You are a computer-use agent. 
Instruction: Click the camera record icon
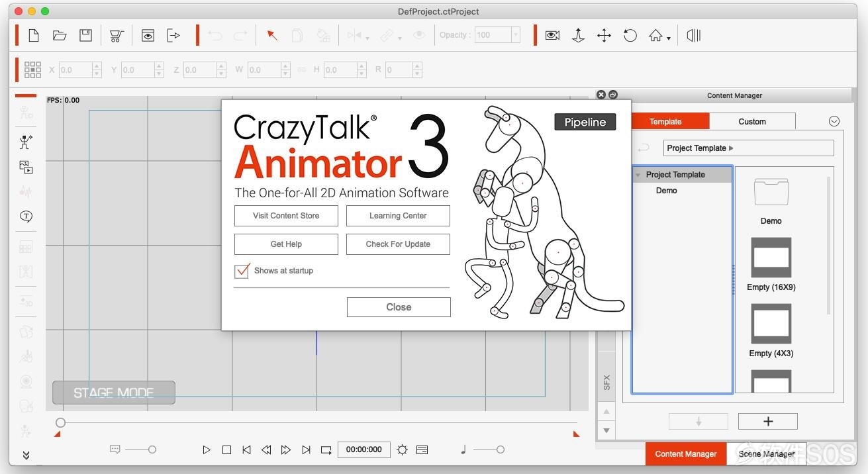point(552,35)
